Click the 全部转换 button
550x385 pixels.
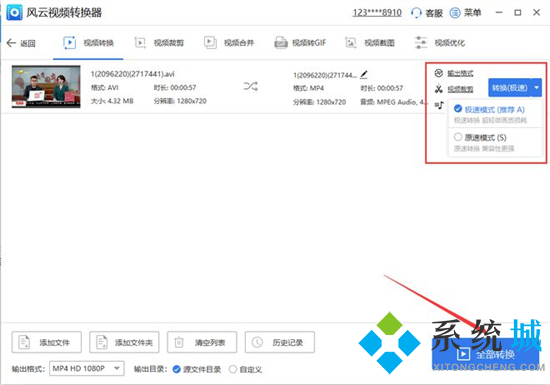[485, 354]
